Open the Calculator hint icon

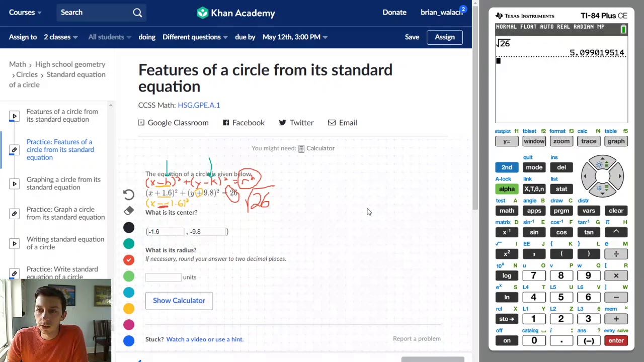click(x=301, y=148)
